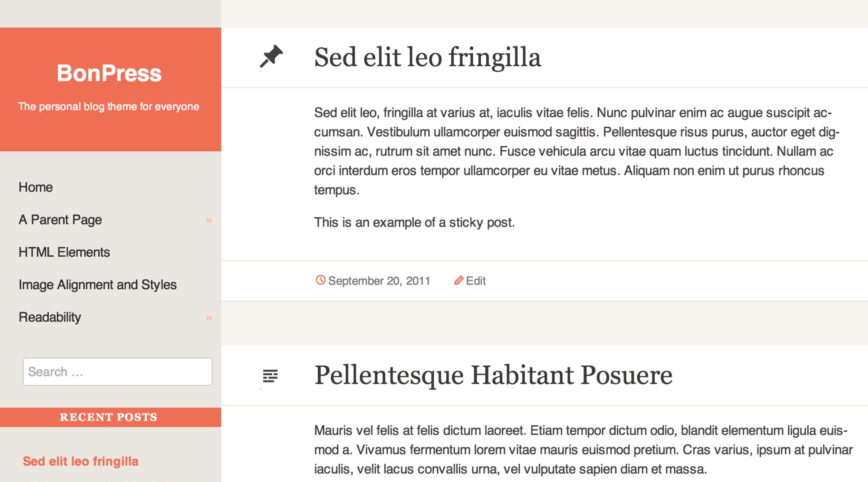Open Sed elit leo fringilla in Recent Posts
Screen dimensions: 868x482
(x=80, y=461)
